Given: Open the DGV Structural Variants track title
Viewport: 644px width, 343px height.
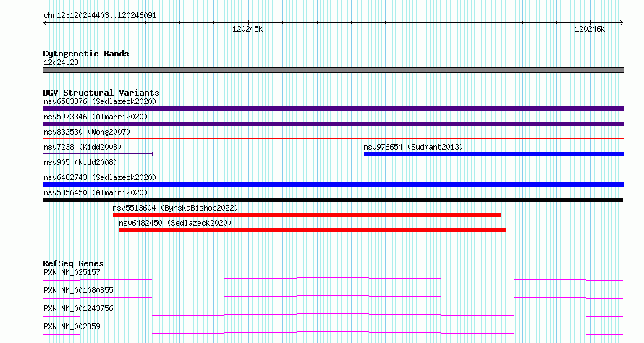Looking at the screenshot, I should coord(101,93).
